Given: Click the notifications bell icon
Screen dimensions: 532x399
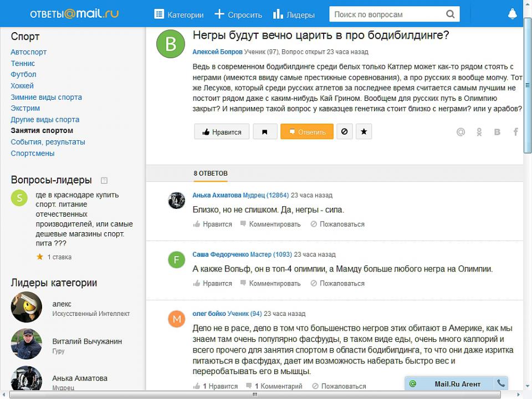Looking at the screenshot, I should tap(512, 14).
